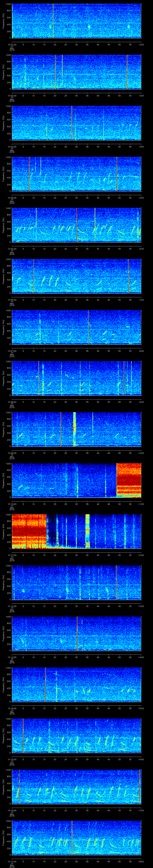Click the 10:14:00 start time label

(12, 708)
